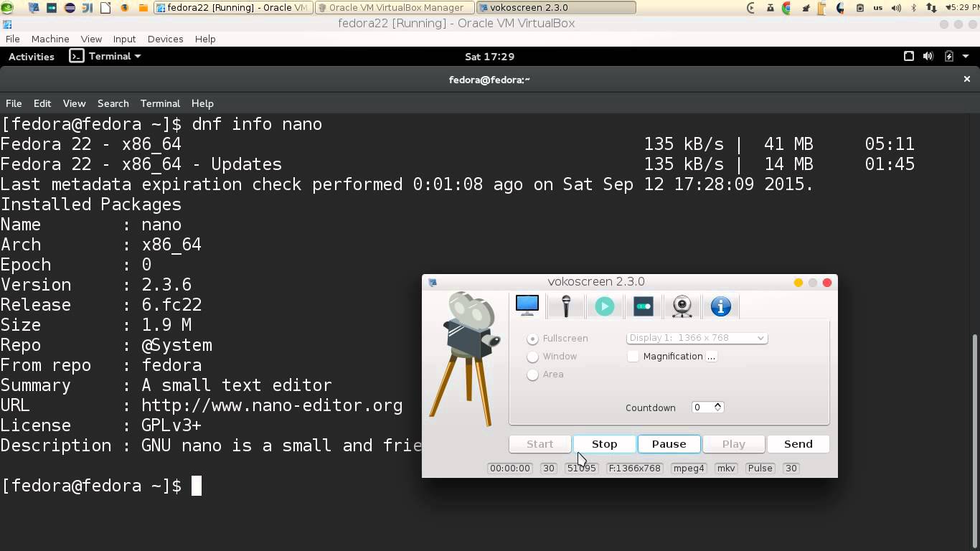Screen dimensions: 980x551
Task: Click the Send button in vokoscreen
Action: [x=798, y=443]
